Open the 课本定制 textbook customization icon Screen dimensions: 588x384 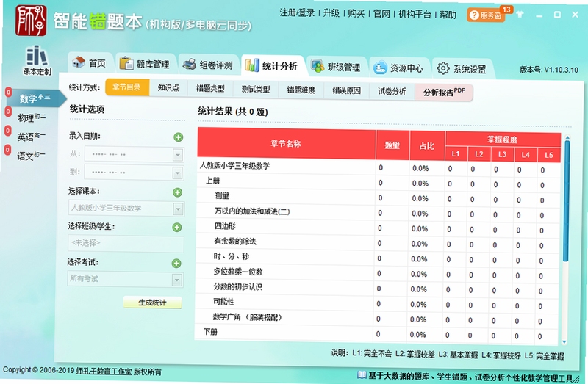tap(37, 60)
